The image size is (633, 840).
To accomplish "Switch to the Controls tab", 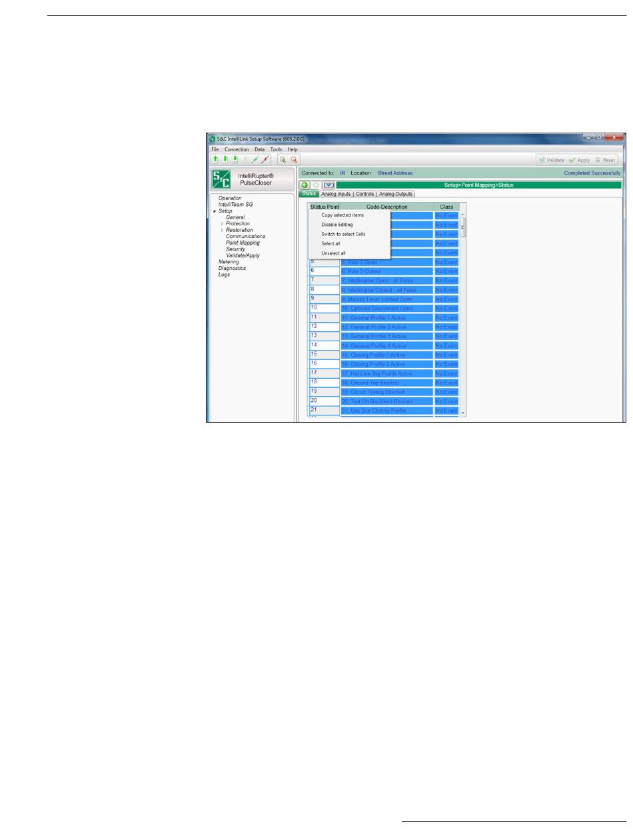I will pos(365,194).
